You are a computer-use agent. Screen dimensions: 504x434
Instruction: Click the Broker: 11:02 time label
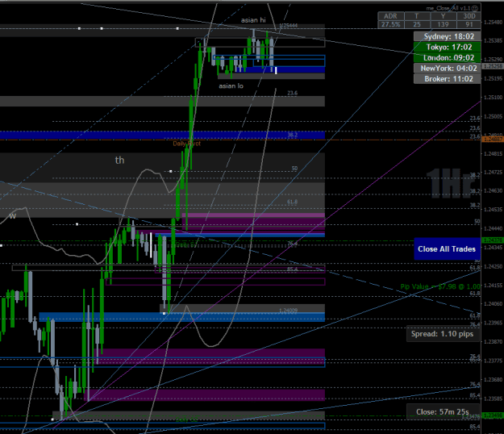click(447, 79)
